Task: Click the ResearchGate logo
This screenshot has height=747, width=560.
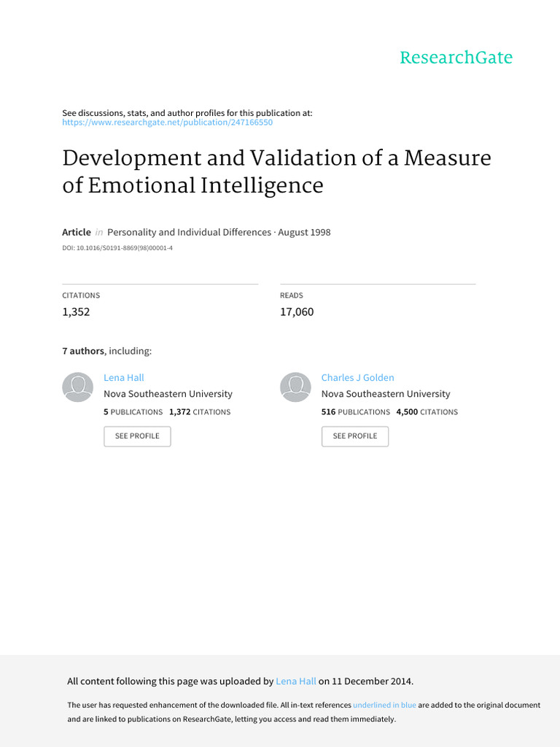Action: pos(456,58)
